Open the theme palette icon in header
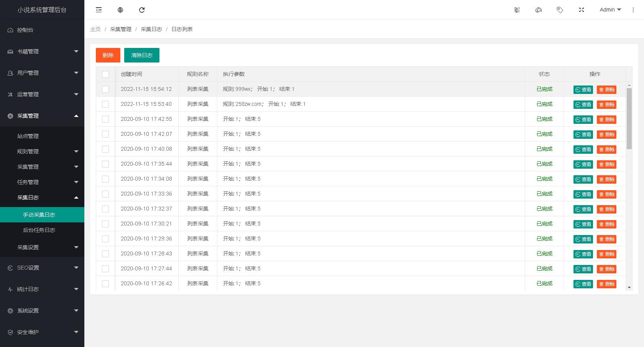 click(x=539, y=10)
